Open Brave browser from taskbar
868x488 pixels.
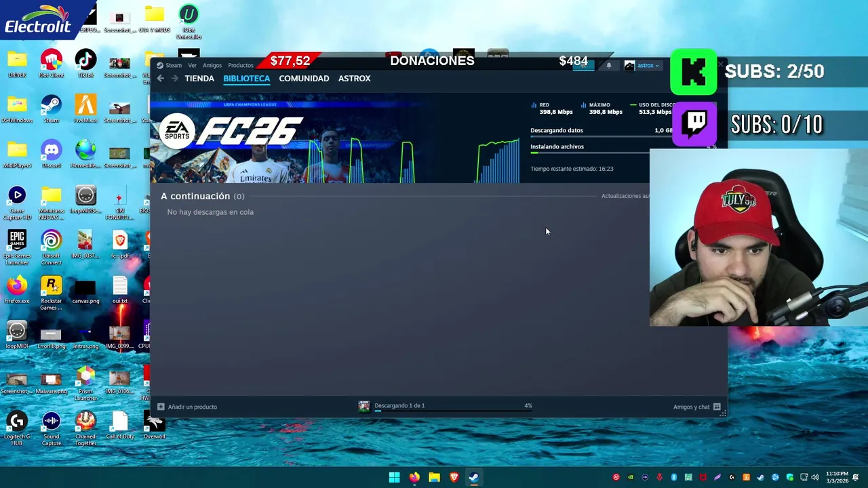click(454, 477)
